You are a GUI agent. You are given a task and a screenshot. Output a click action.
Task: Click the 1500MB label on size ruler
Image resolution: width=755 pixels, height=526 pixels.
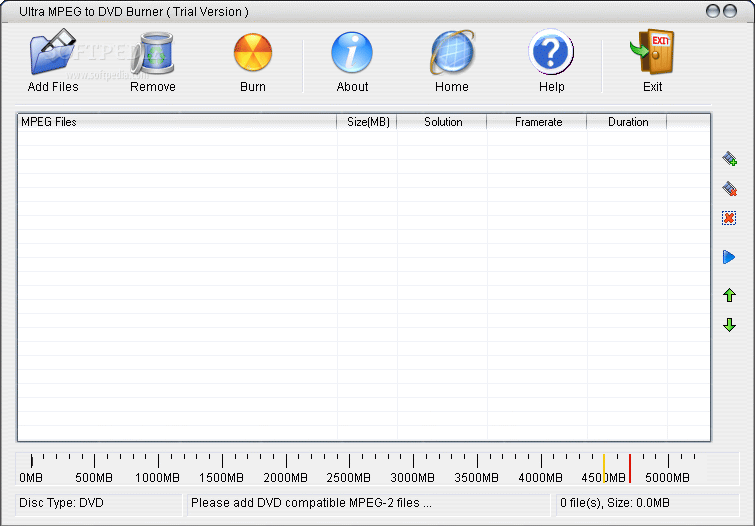coord(221,478)
